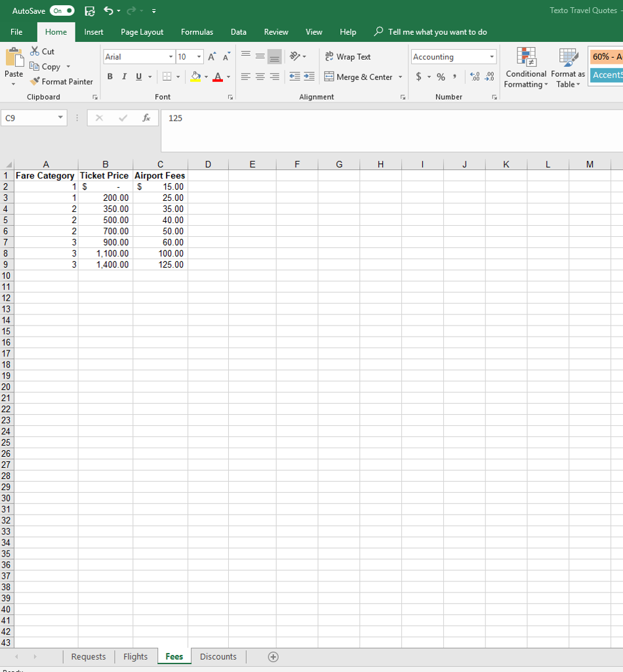Click the Orientation angled text icon

295,56
